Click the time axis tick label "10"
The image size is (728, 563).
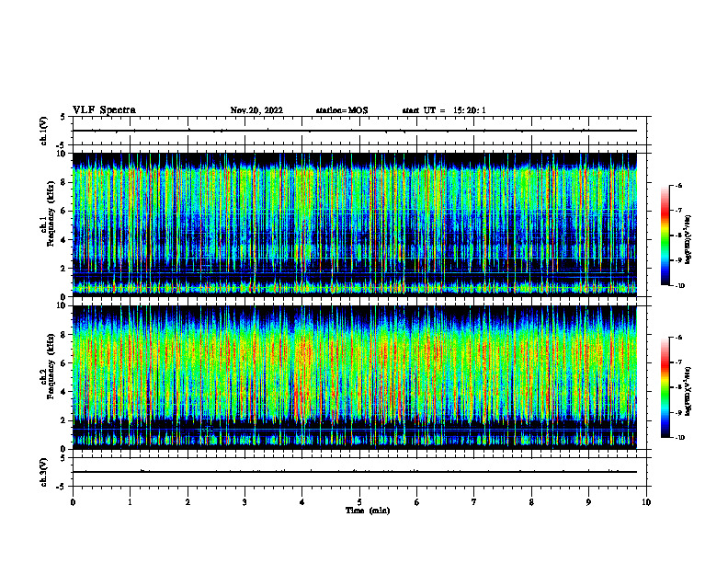(646, 502)
